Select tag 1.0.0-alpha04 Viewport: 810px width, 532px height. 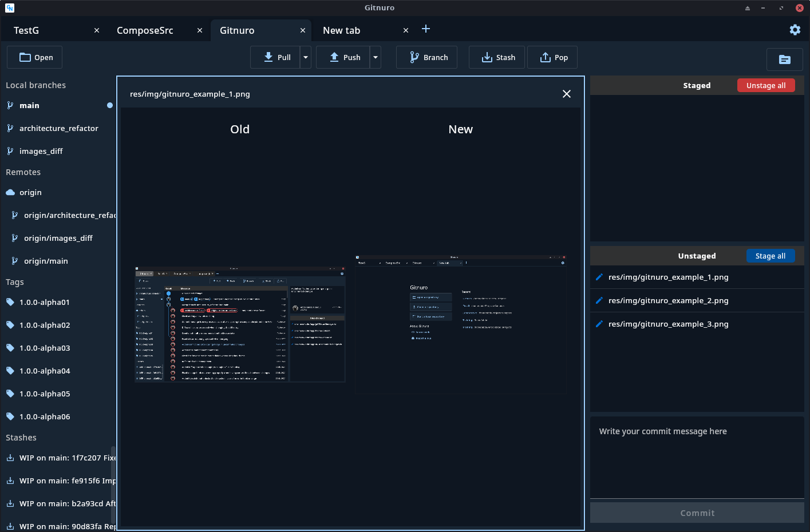point(58,371)
